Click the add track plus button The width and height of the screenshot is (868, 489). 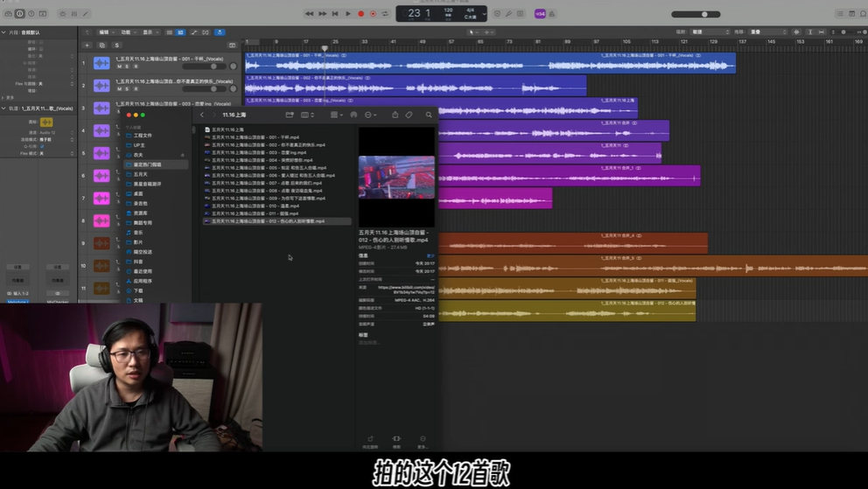tap(87, 45)
